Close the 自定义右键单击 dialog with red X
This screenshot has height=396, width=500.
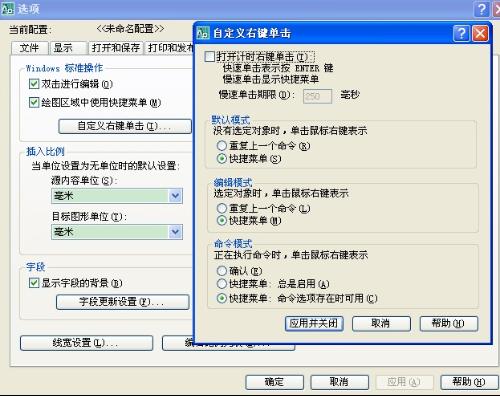(x=480, y=33)
